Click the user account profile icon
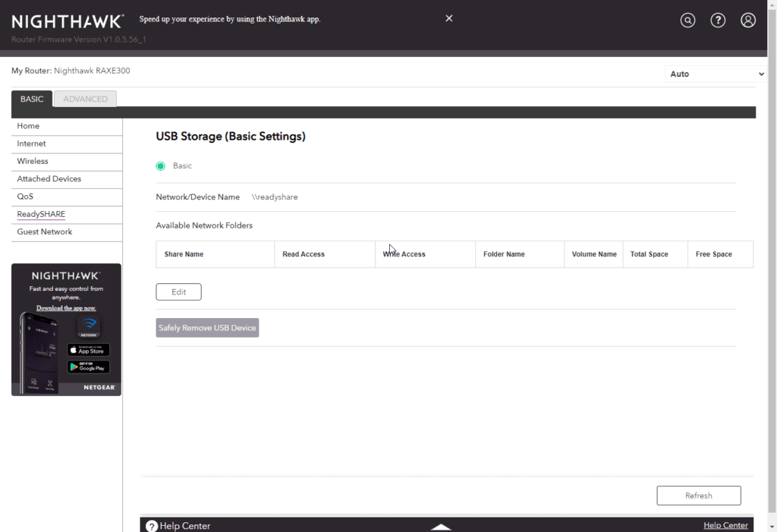The width and height of the screenshot is (777, 532). [748, 20]
